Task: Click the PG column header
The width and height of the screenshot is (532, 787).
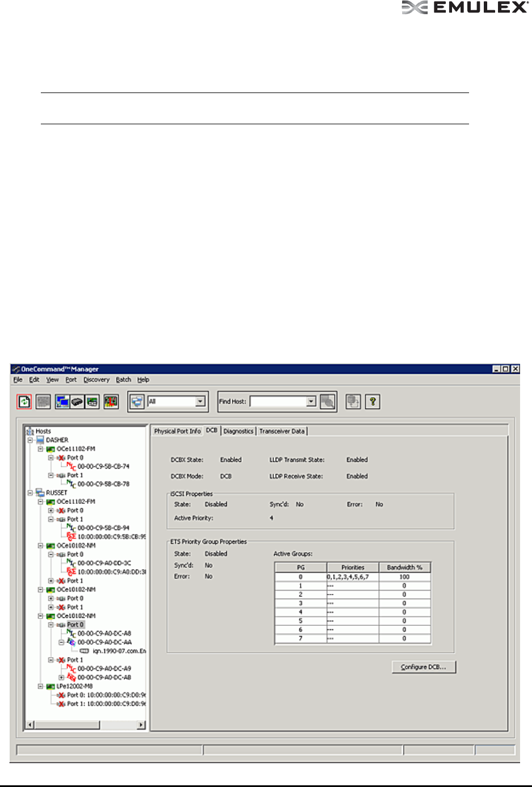Action: pyautogui.click(x=301, y=567)
